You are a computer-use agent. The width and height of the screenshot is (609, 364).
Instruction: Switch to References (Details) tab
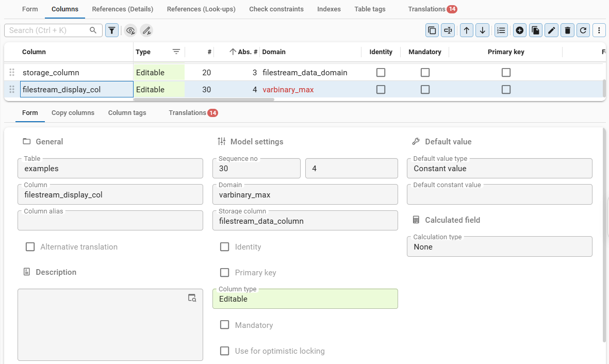(123, 9)
